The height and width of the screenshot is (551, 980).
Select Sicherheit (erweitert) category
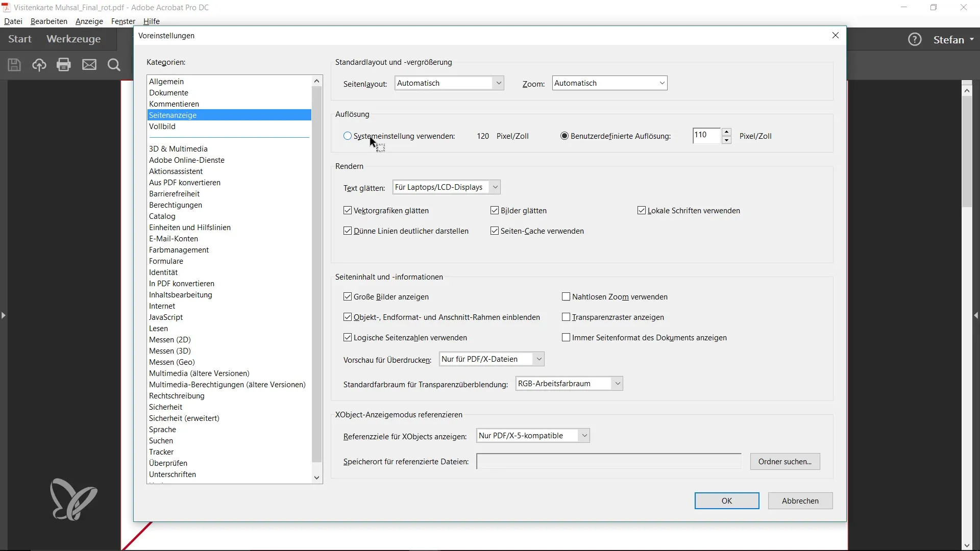pyautogui.click(x=229, y=418)
